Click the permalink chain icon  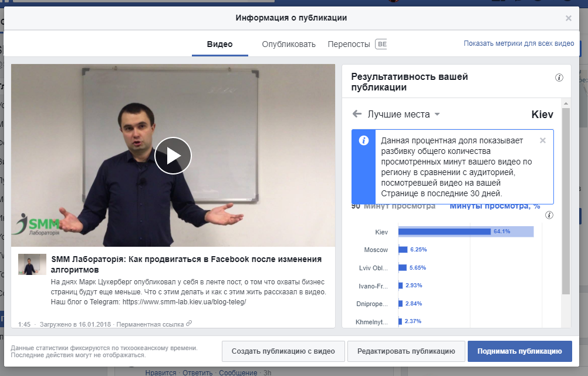pos(189,323)
